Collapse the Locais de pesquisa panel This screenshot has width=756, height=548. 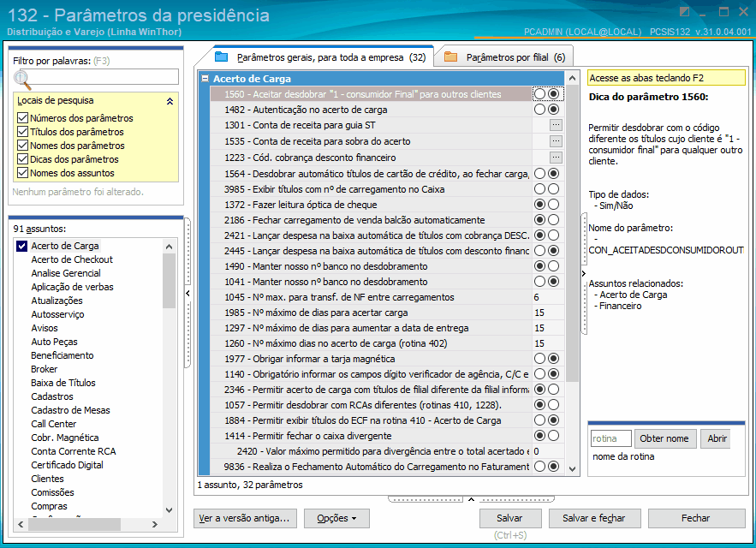click(170, 101)
